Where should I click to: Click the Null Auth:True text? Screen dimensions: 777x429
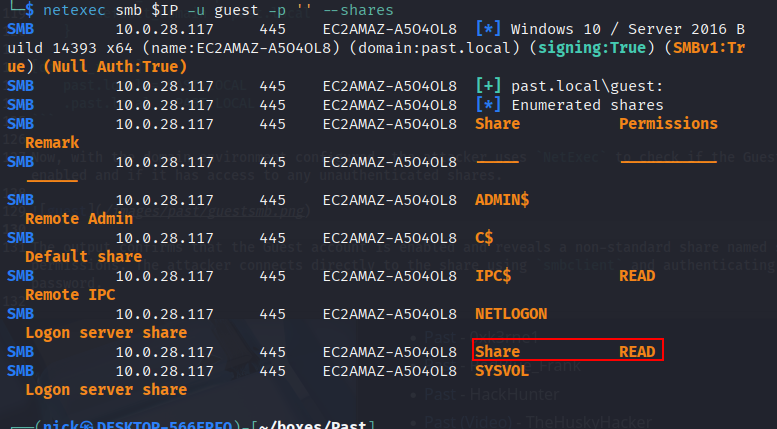115,67
